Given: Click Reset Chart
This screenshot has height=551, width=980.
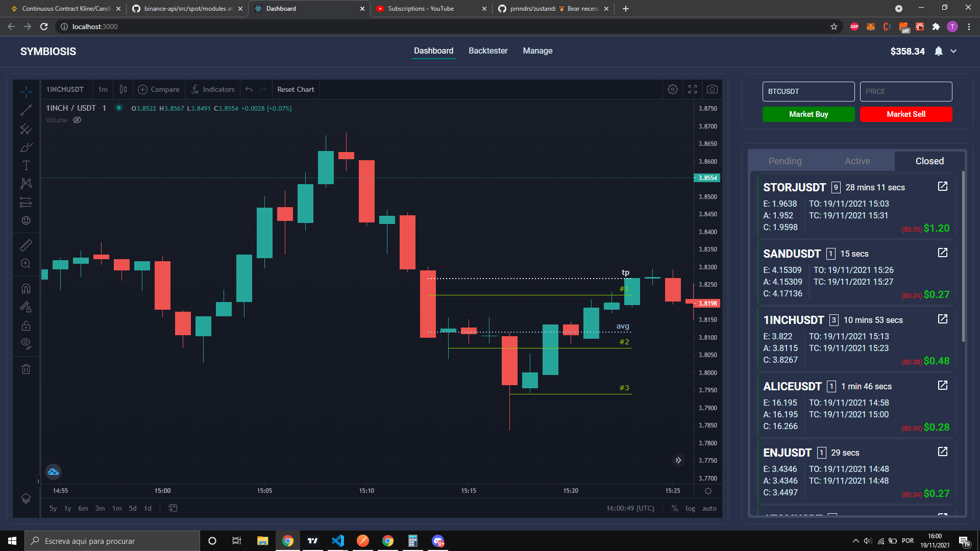Looking at the screenshot, I should click(x=296, y=89).
